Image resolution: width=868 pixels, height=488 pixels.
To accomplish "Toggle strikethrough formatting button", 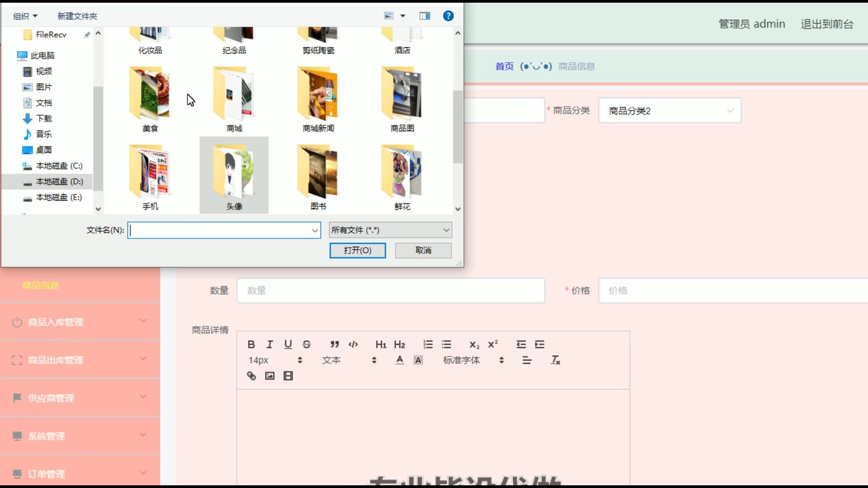I will point(307,344).
